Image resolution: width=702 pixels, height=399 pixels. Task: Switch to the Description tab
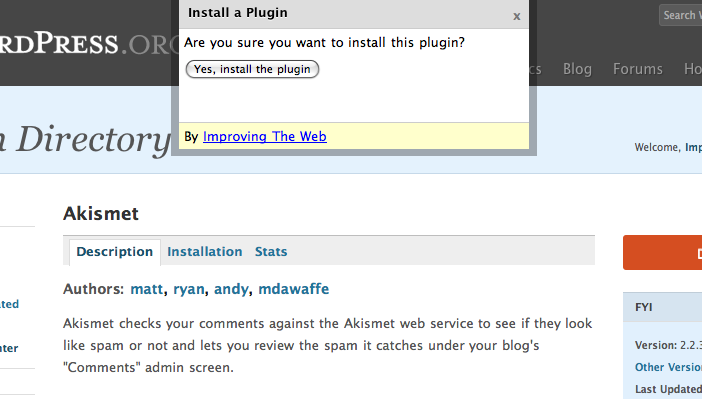point(115,252)
